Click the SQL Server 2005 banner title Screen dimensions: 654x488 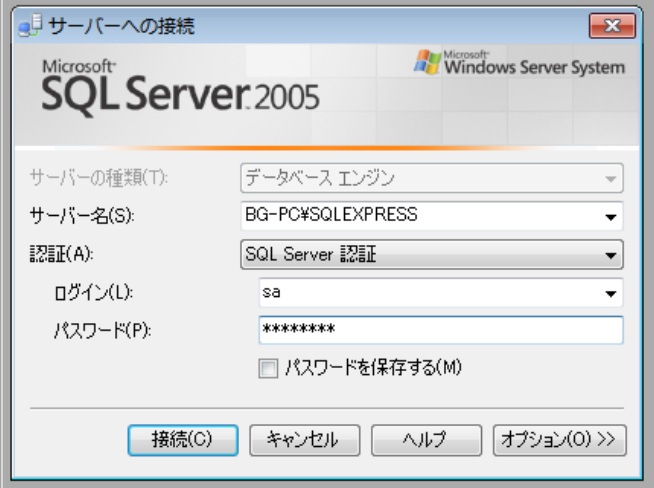[180, 88]
